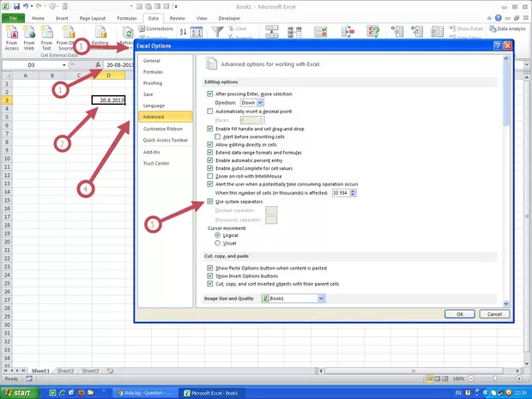Screen dimensions: 532x399
Task: Toggle Allow editing directly in cells
Action: 210,144
